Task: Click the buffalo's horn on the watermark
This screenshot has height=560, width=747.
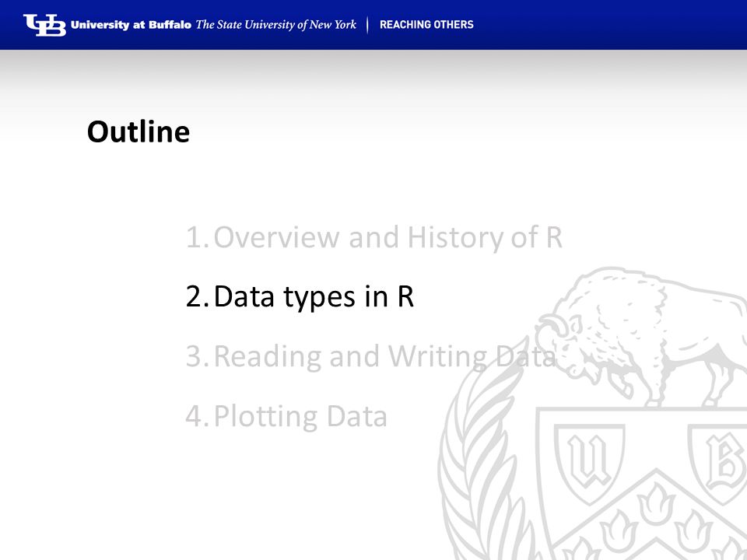Action: tap(554, 324)
